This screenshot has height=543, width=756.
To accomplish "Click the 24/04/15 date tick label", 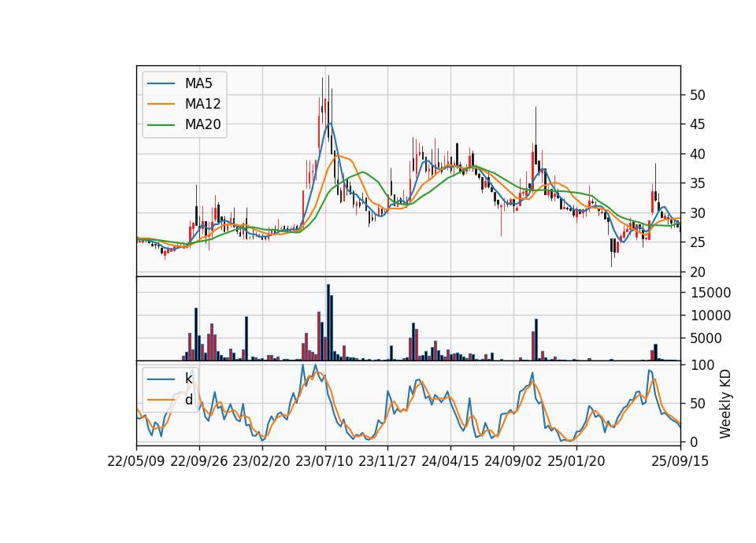I will (x=450, y=462).
